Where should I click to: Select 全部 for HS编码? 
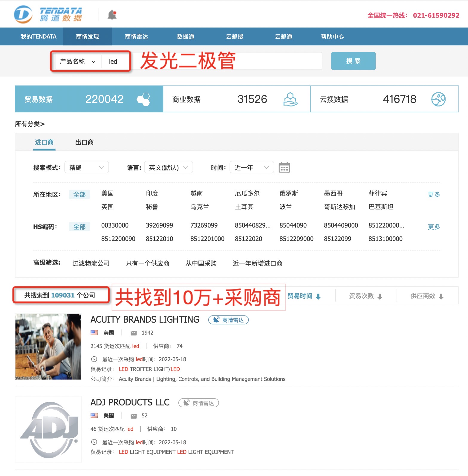tap(79, 227)
